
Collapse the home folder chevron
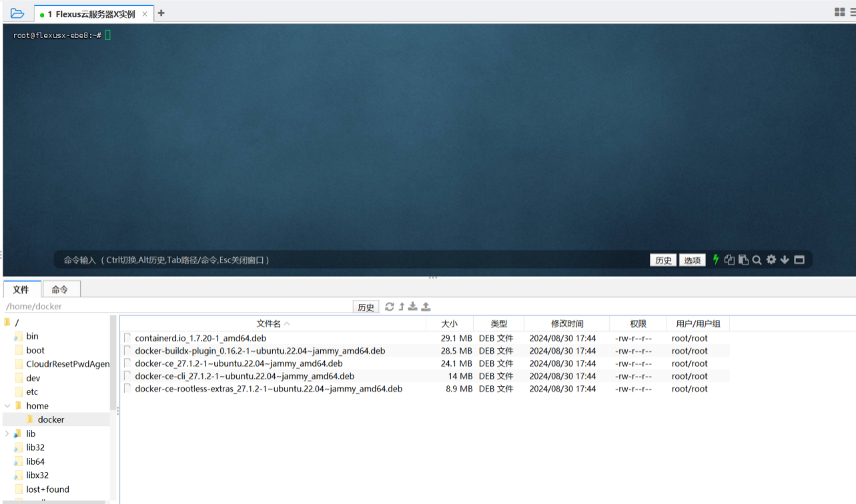coord(7,405)
